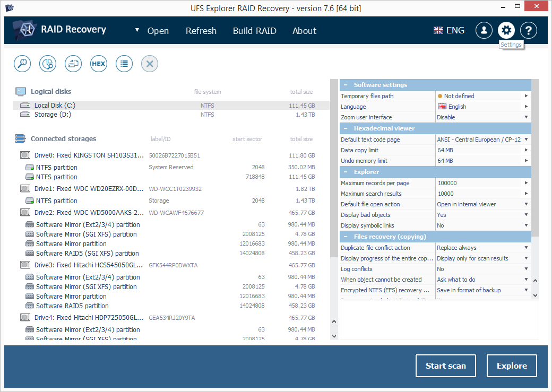Collapse the Explorer settings section
Screen dimensions: 552x392
point(346,172)
